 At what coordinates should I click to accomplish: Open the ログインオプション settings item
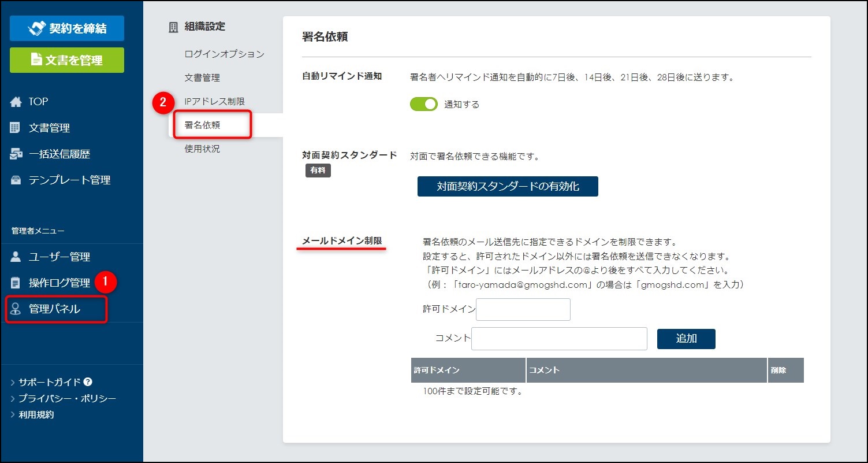click(224, 54)
